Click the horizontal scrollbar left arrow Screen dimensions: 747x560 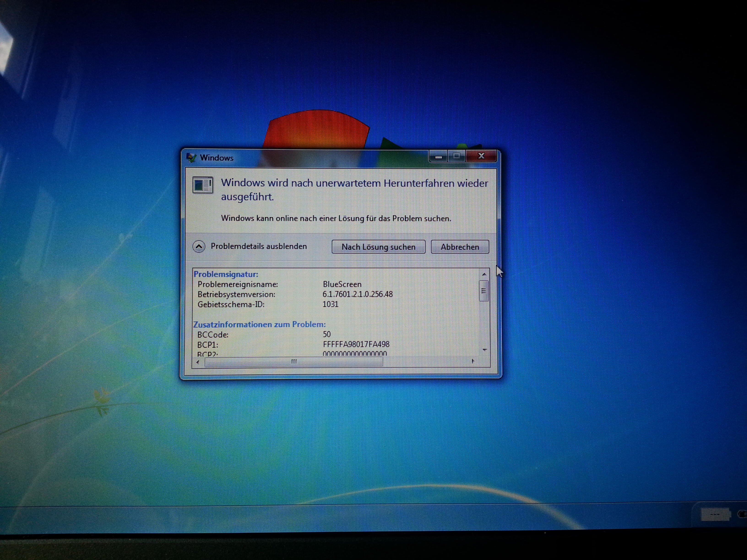[198, 362]
